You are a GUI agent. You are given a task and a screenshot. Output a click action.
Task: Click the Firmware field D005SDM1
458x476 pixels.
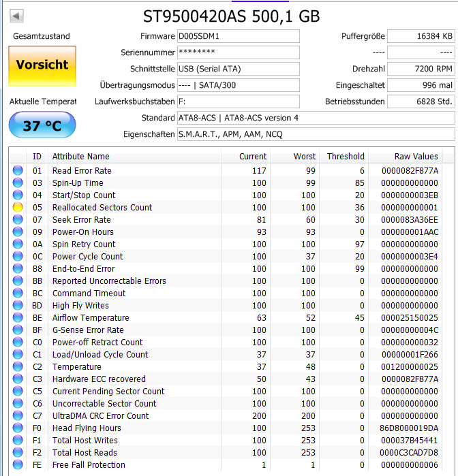(239, 36)
